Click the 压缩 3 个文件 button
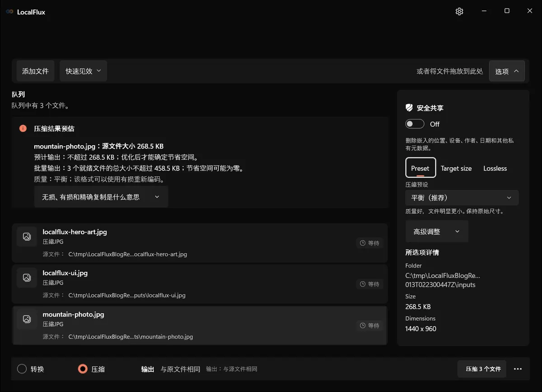 tap(482, 369)
